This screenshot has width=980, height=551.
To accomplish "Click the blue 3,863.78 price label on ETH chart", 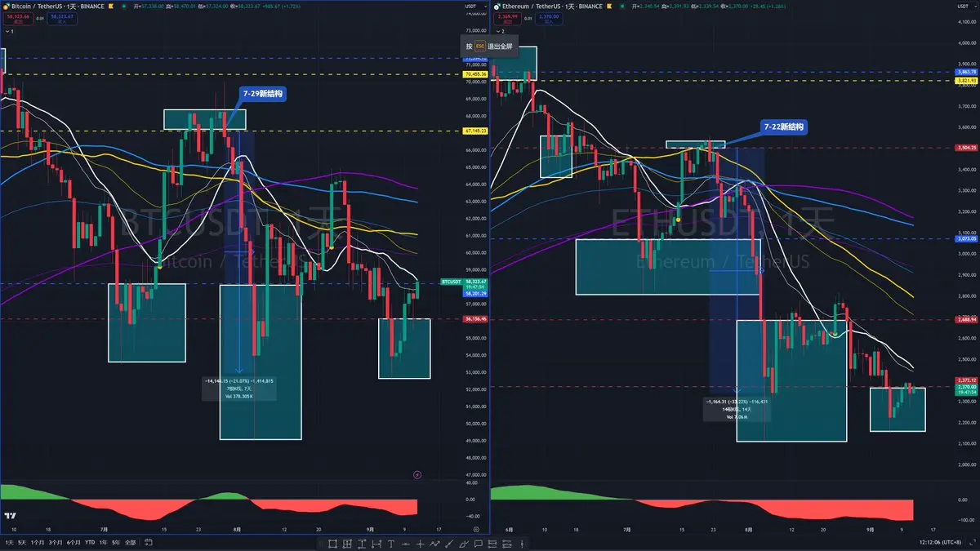I will (x=965, y=72).
